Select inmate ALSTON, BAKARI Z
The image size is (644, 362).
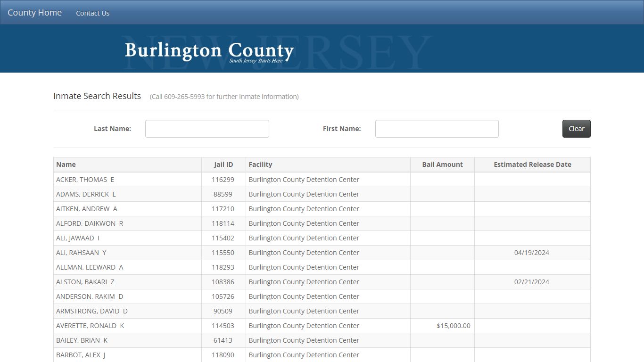[x=85, y=282]
